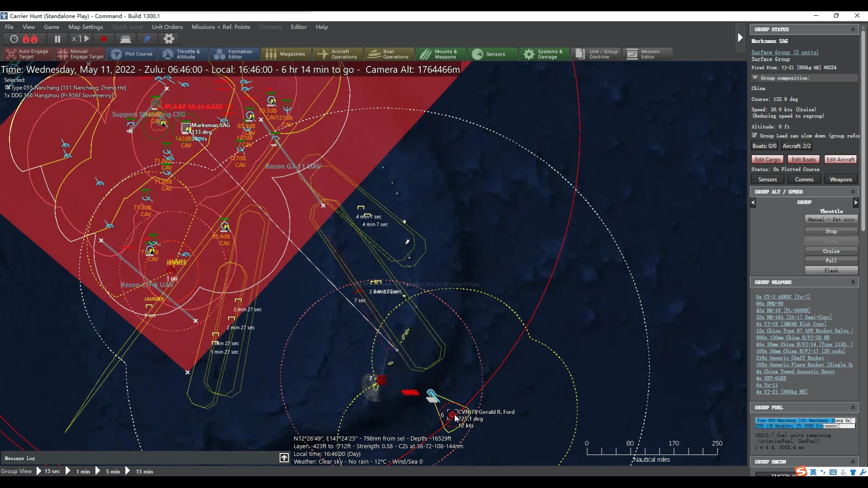Open the Mission Editor
Screen dimensions: 868x488
647,54
